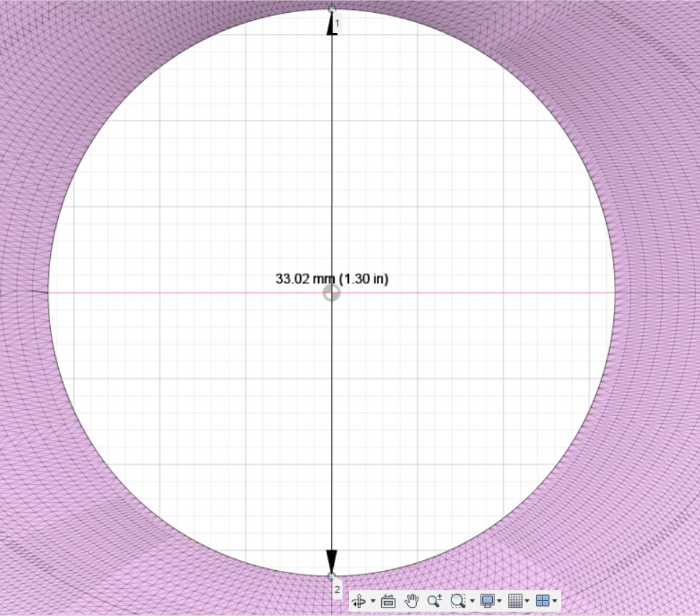Expand the Viewports dropdown arrow
The height and width of the screenshot is (616, 700).
tap(555, 601)
